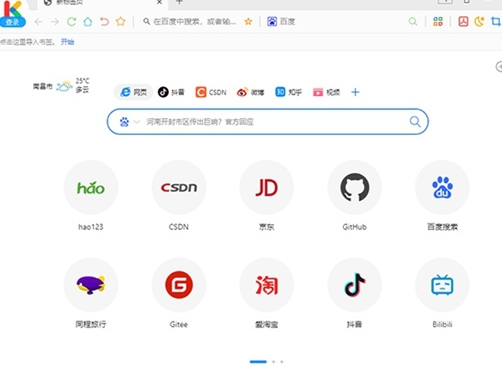Add a search category with plus
This screenshot has width=502, height=367.
pos(355,92)
